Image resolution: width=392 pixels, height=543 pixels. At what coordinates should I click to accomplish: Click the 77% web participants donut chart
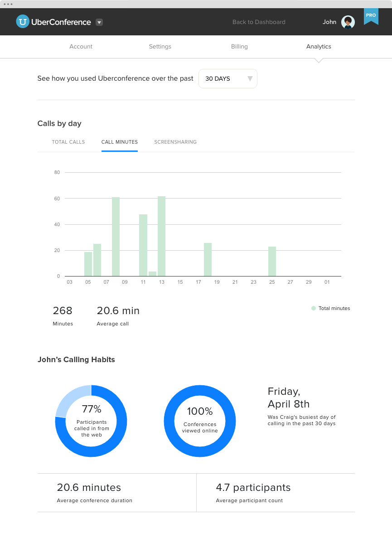(91, 421)
